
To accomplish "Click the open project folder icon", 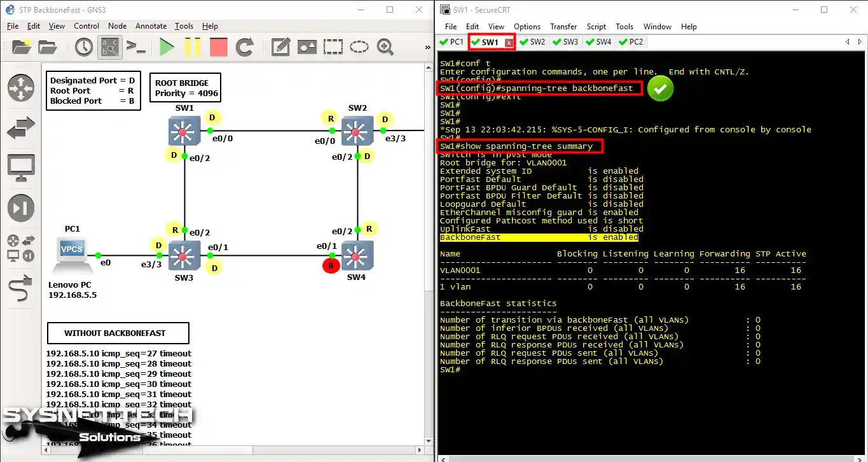I will tap(48, 47).
